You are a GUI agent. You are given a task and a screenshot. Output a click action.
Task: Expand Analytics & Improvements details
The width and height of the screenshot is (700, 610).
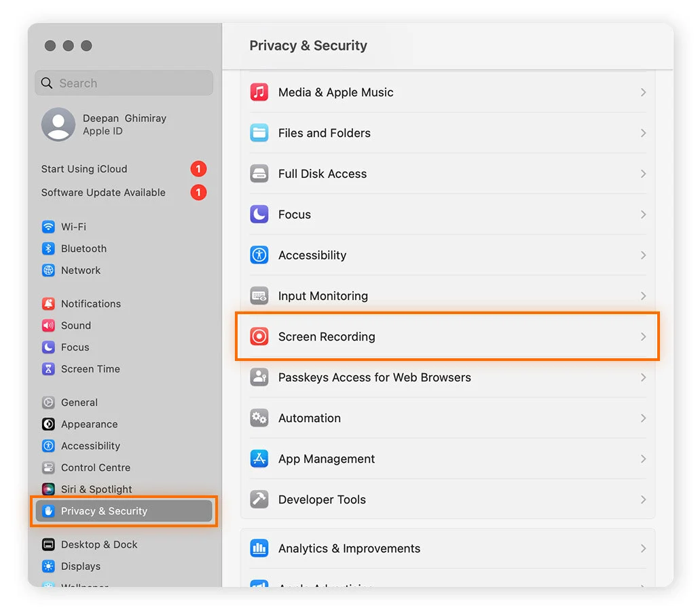(x=642, y=548)
